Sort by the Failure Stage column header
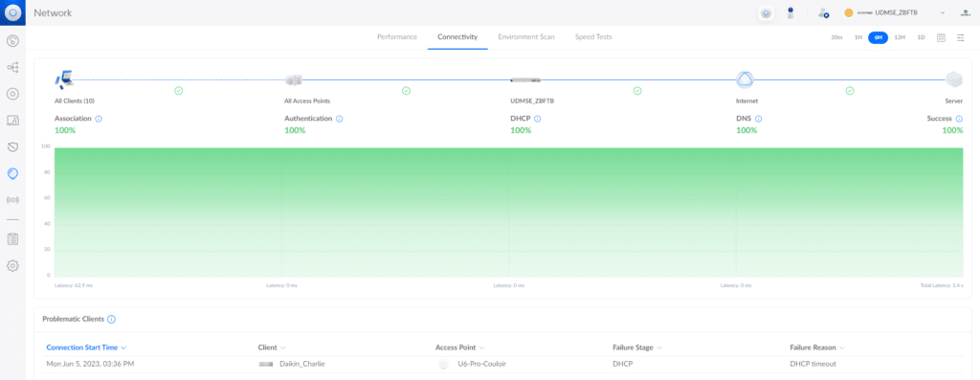Viewport: 980px width, 380px height. (x=636, y=346)
